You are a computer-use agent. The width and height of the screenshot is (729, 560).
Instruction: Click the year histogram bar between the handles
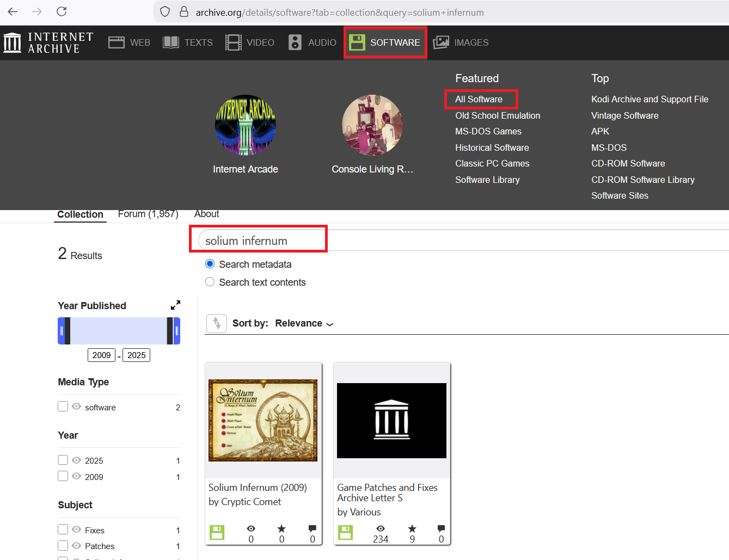[x=119, y=331]
